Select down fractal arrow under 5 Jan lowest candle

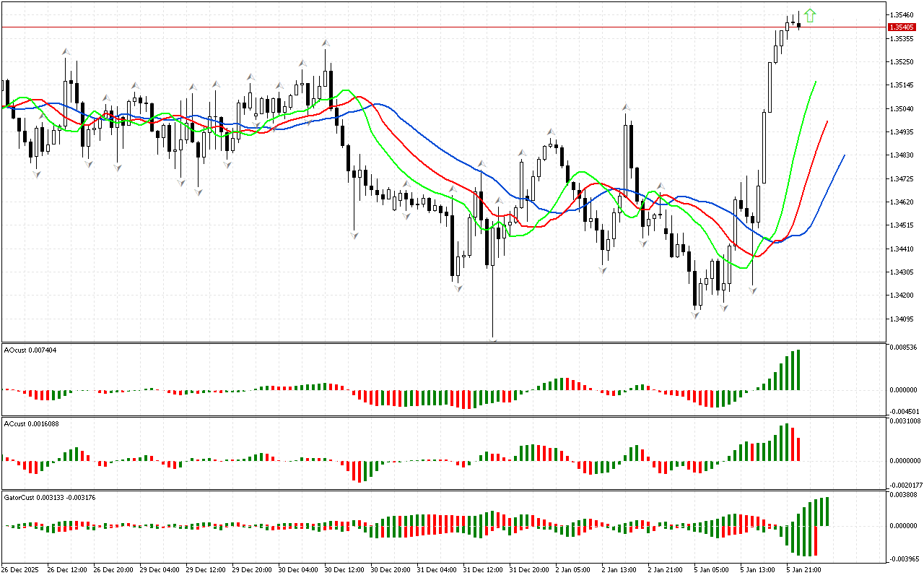(697, 315)
